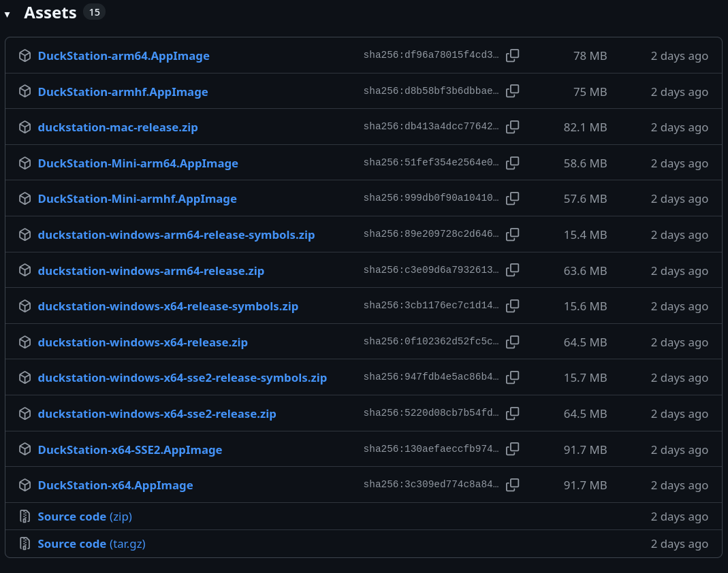This screenshot has height=573, width=728.
Task: Copy SHA256 hash for DuckStation-armhf.AppImage
Action: [x=513, y=91]
